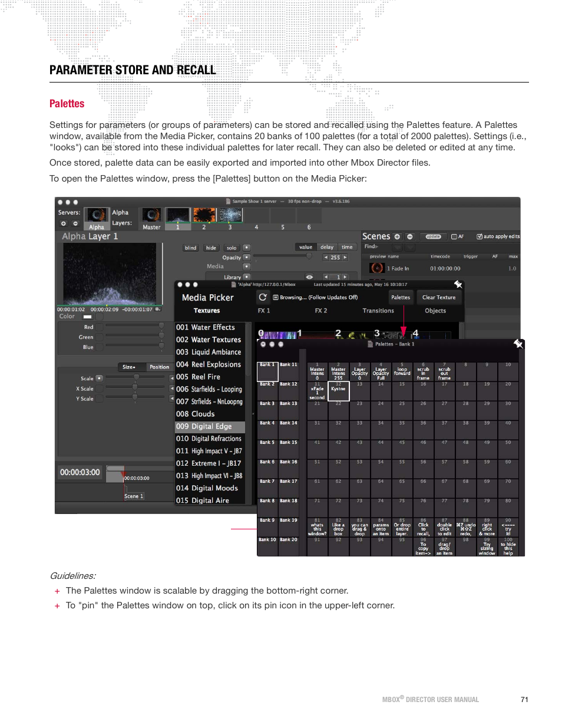Viewport: 562px width, 728px height.
Task: Click first filter button beside Find
Action: tap(398, 247)
